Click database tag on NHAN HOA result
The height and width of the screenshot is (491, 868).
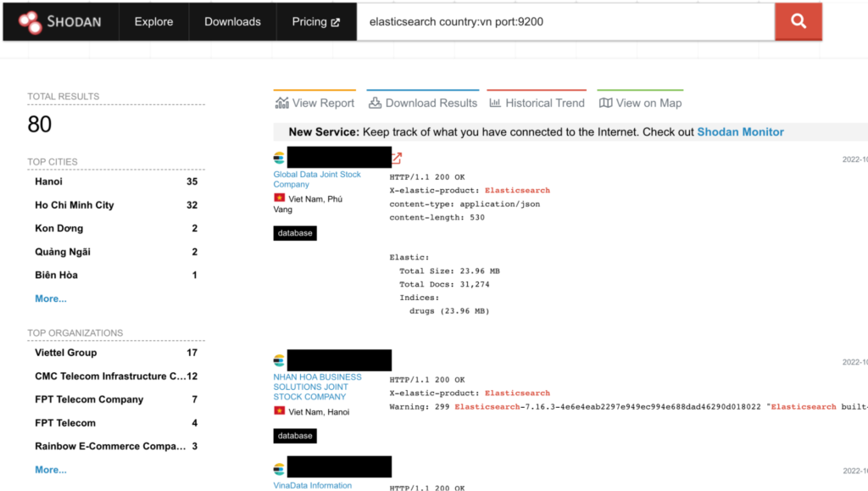click(295, 436)
